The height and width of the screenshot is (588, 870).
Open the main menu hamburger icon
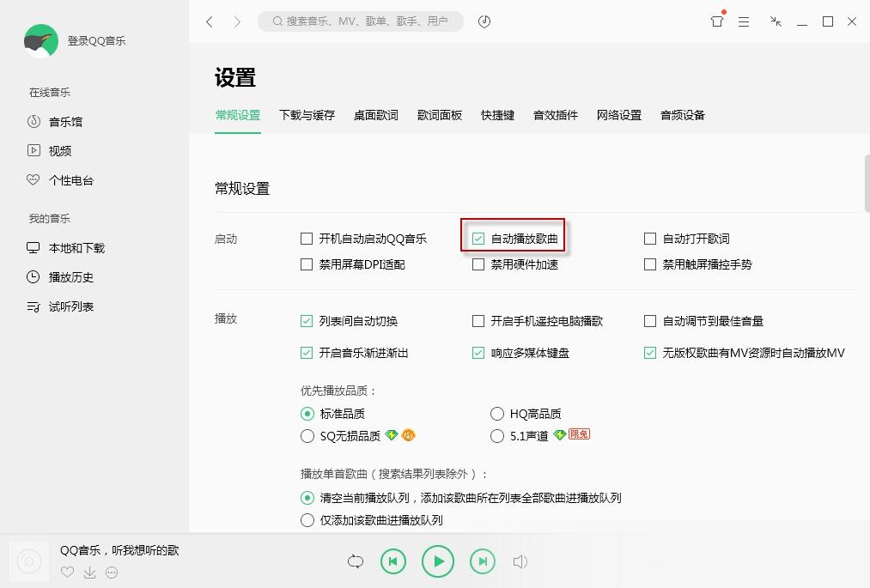(x=744, y=21)
